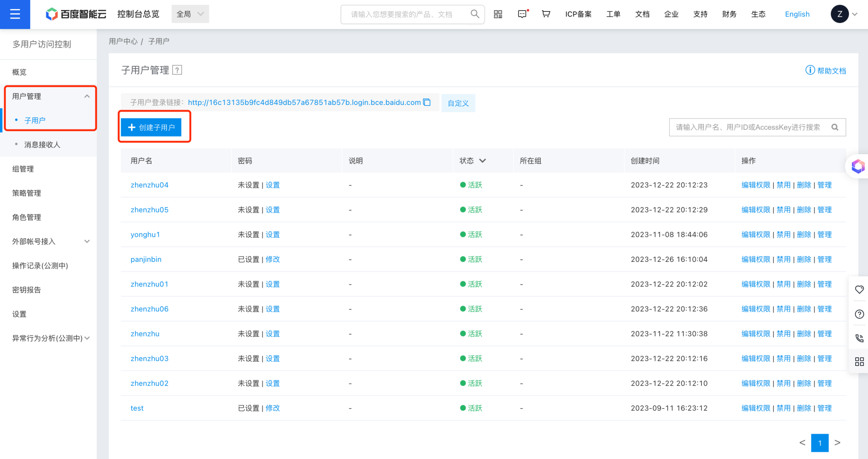Click 修改 password for test
This screenshot has height=459, width=868.
coord(273,408)
